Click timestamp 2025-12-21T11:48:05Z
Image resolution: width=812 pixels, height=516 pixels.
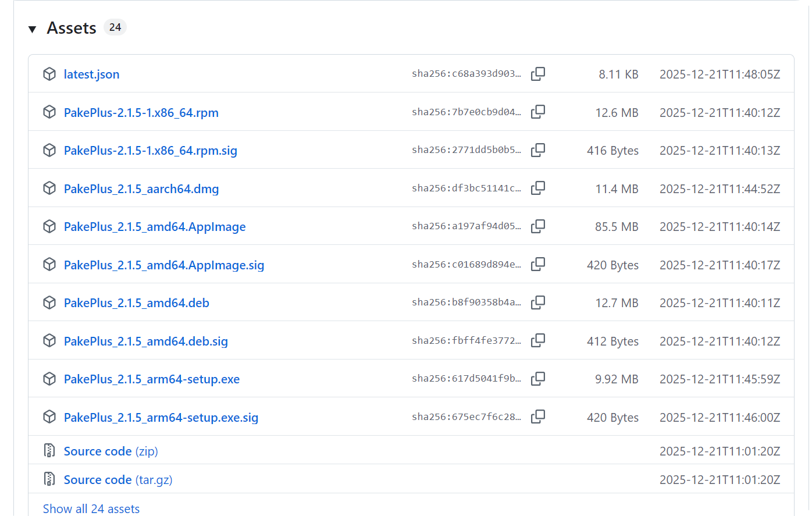pos(720,74)
